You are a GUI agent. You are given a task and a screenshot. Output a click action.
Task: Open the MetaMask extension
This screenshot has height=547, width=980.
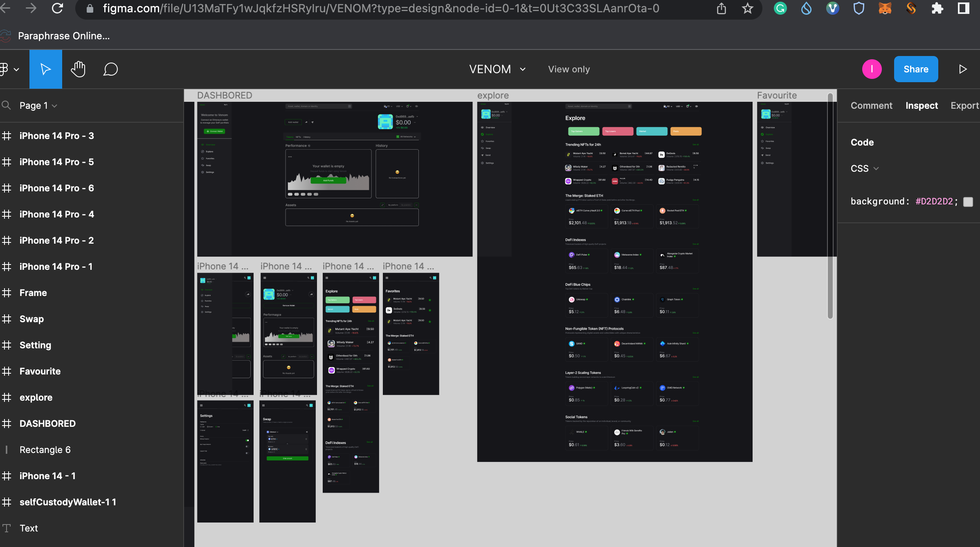click(885, 8)
